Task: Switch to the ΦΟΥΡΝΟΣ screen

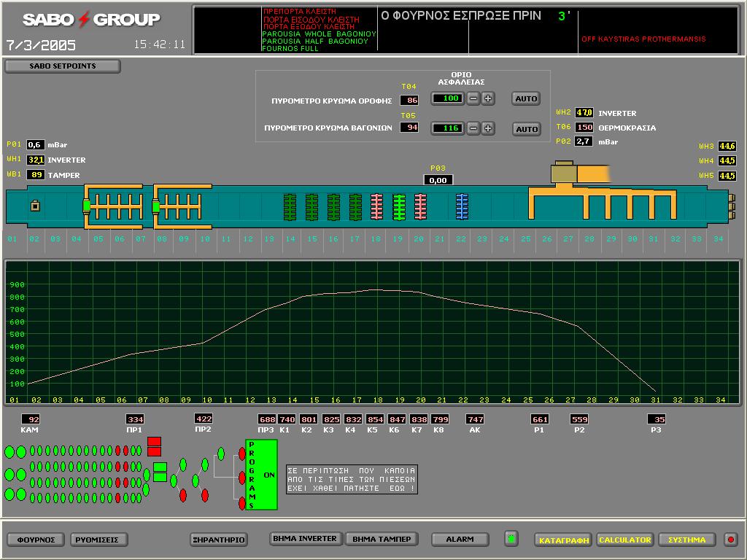Action: (36, 540)
